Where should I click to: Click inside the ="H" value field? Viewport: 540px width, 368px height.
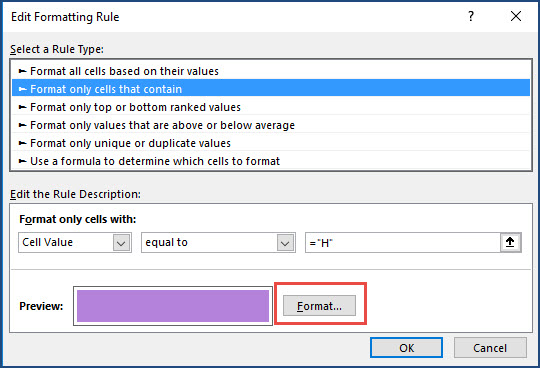tap(403, 243)
